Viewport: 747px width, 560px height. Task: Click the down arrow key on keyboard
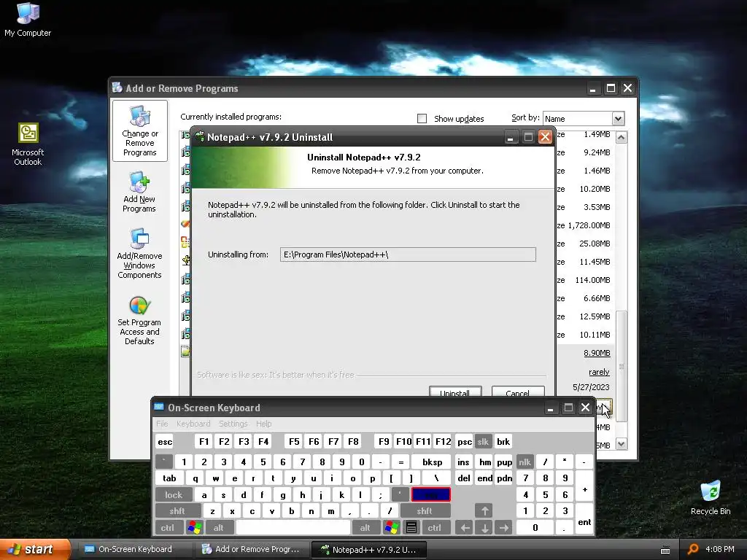(484, 528)
